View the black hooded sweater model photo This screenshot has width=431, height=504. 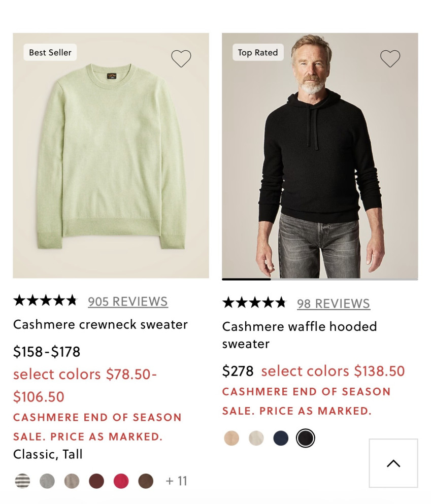tap(320, 155)
